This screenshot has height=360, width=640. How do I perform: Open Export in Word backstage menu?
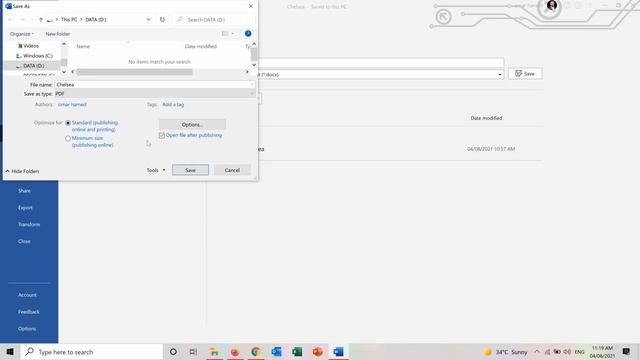[25, 208]
